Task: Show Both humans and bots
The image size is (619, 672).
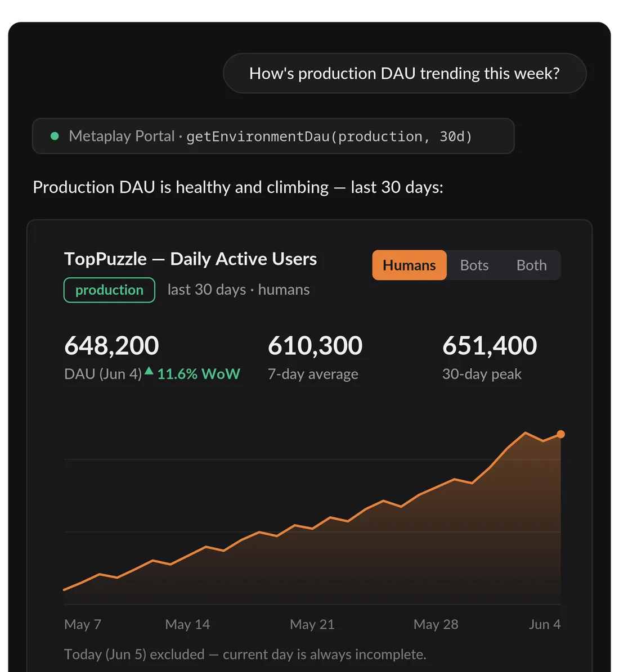Action: [531, 265]
